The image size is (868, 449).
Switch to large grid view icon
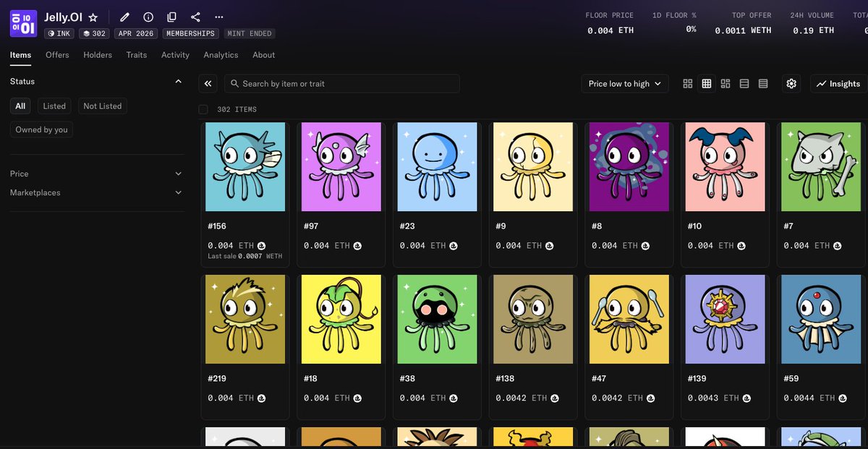688,84
